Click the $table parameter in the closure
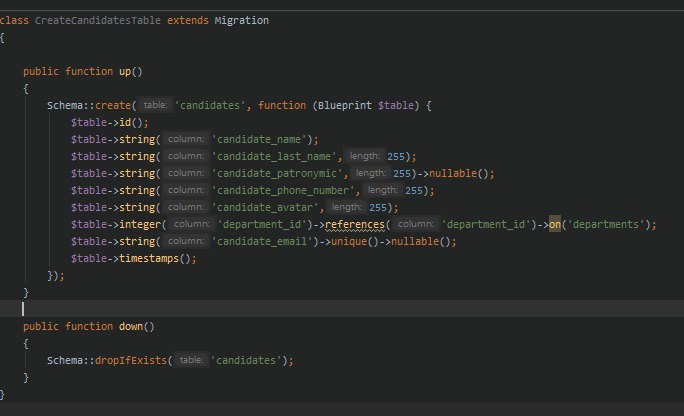Image resolution: width=684 pixels, height=416 pixels. (396, 106)
